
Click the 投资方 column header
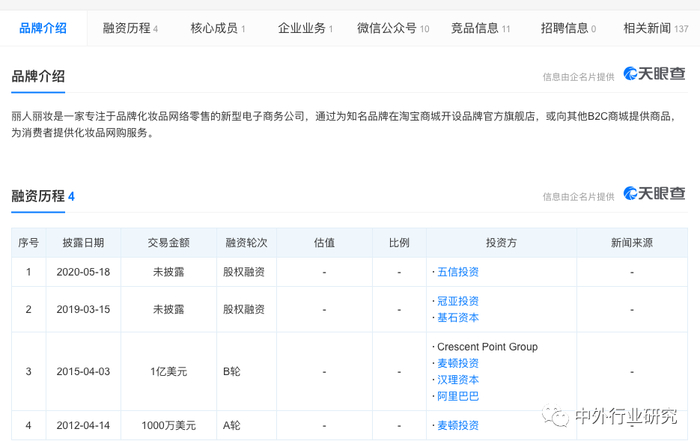point(501,242)
